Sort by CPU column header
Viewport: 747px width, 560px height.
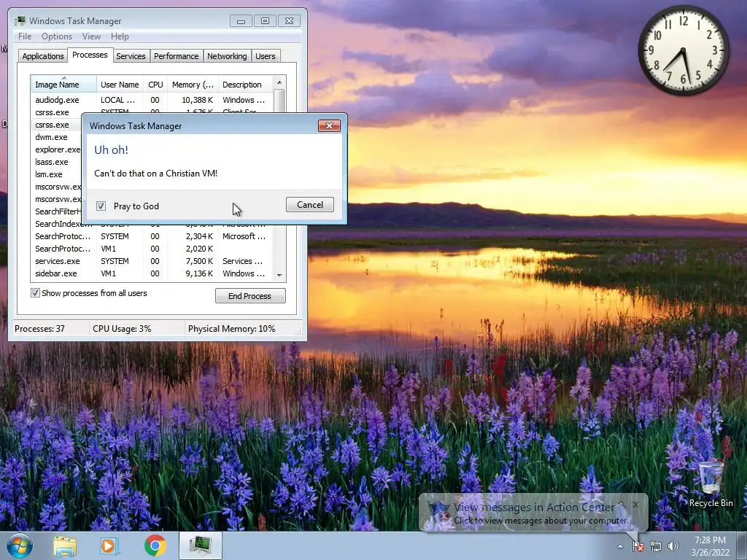pos(155,85)
